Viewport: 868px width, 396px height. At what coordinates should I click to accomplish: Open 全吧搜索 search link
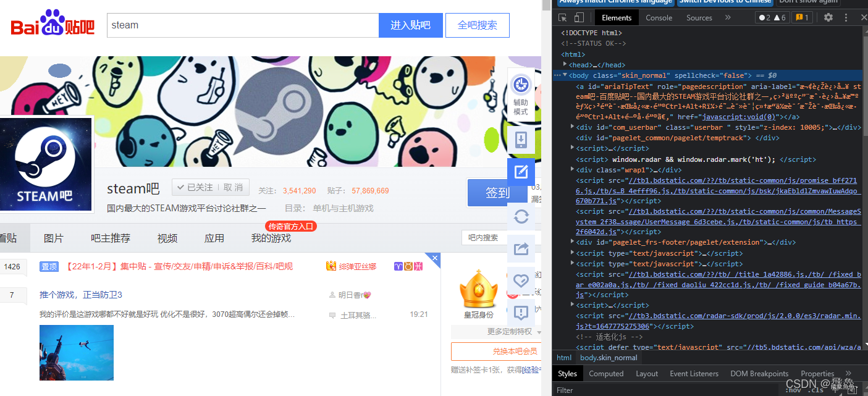point(477,25)
